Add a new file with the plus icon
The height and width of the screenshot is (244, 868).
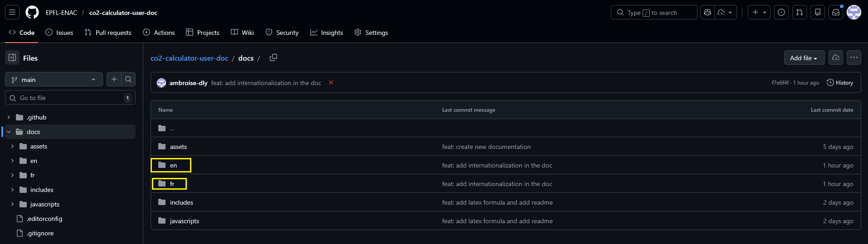tap(114, 79)
